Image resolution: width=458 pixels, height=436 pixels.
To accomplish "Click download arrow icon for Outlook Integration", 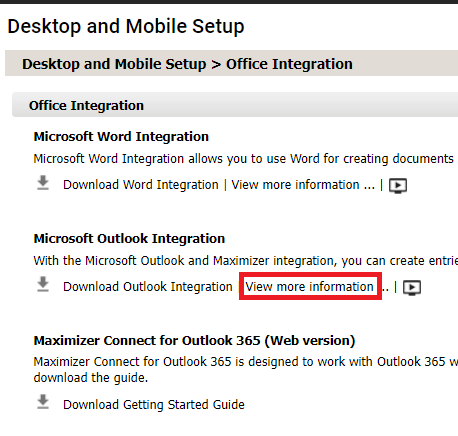I will pos(43,285).
